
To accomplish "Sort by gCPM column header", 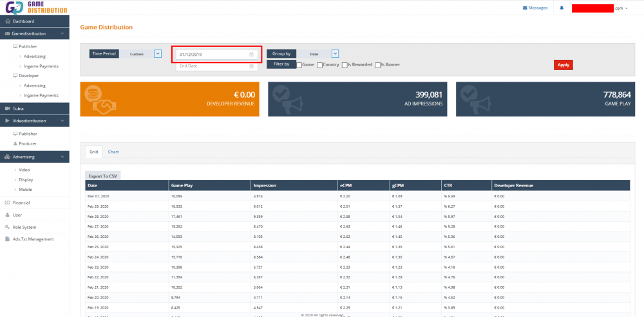I will point(415,185).
